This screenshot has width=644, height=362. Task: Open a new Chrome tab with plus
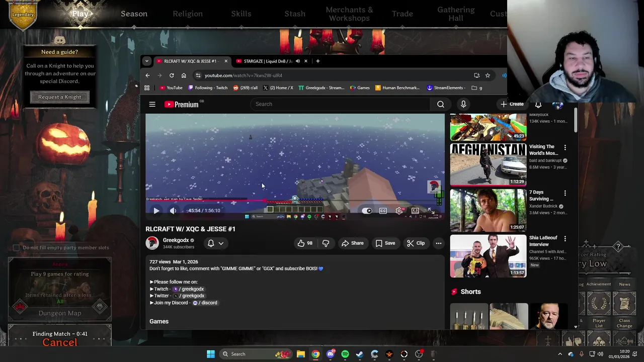[317, 61]
